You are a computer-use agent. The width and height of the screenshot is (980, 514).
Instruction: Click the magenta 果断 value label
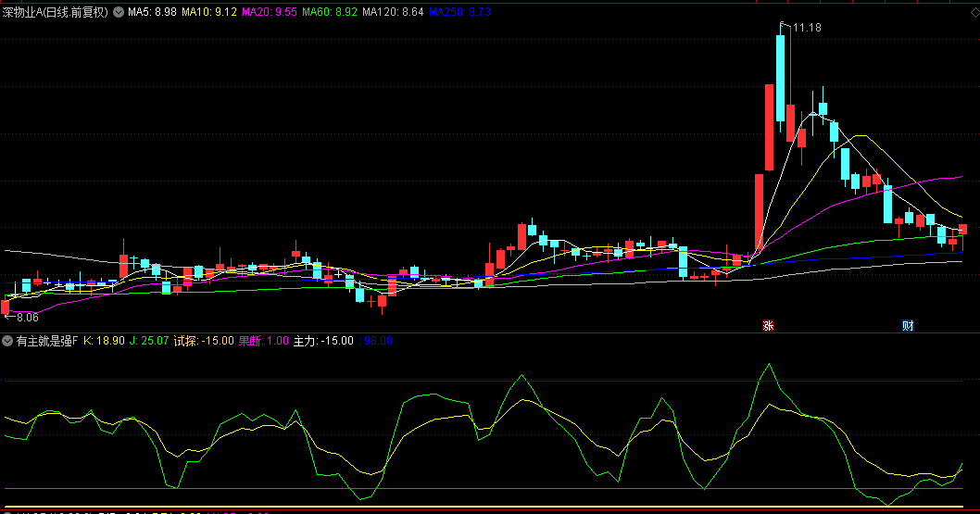pyautogui.click(x=263, y=341)
